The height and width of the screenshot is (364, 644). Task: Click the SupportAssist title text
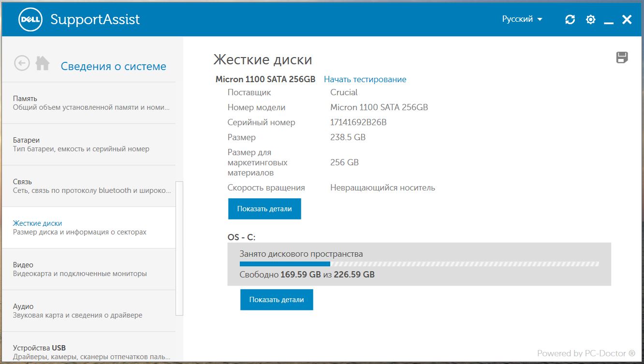pyautogui.click(x=95, y=19)
